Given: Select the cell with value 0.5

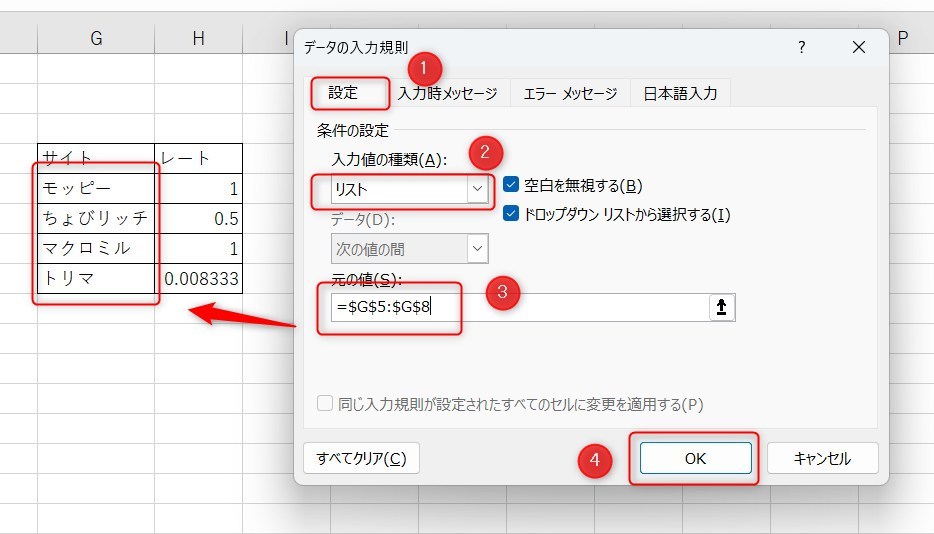Looking at the screenshot, I should 198,218.
